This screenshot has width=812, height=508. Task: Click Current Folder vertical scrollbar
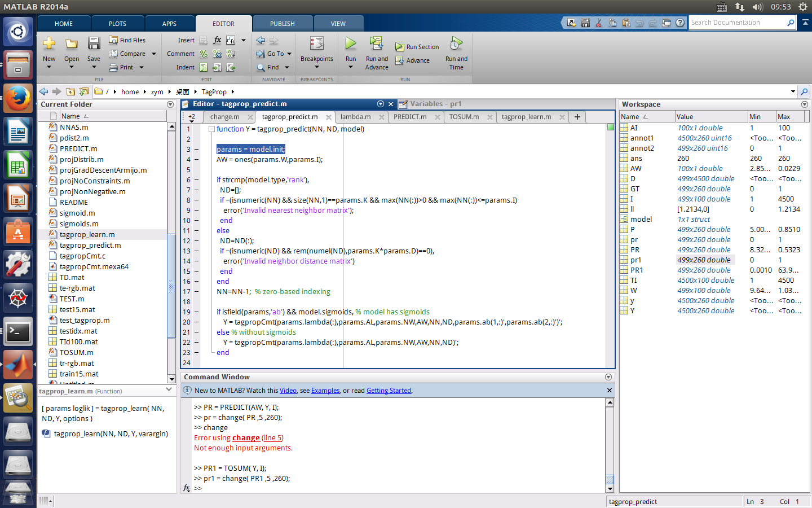pos(171,253)
